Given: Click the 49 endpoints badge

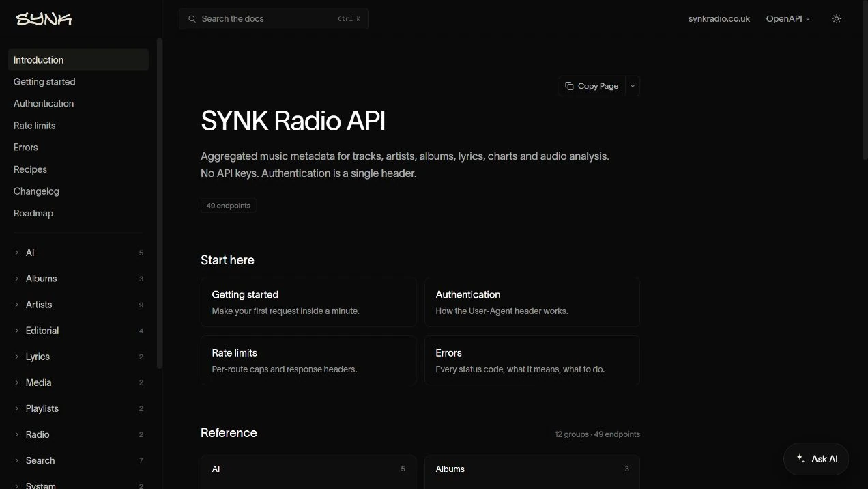Looking at the screenshot, I should coord(229,206).
